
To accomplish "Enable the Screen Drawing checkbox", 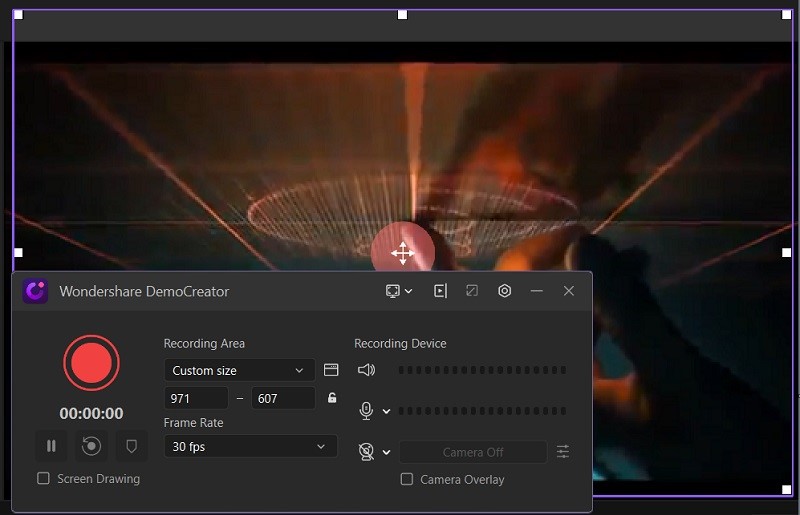I will coord(43,478).
